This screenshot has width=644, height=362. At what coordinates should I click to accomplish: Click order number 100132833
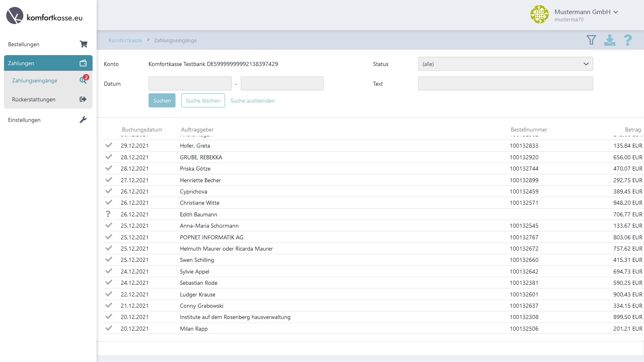(x=524, y=146)
